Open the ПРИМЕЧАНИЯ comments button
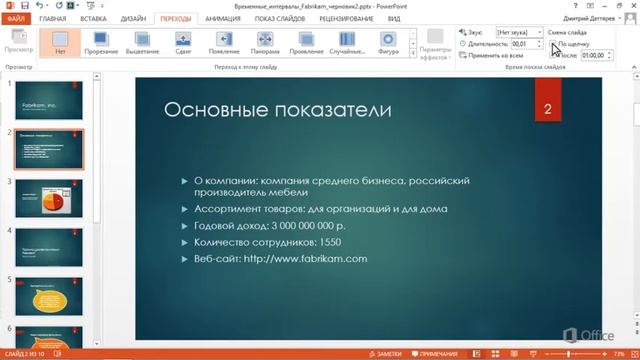The width and height of the screenshot is (640, 360). point(434,354)
